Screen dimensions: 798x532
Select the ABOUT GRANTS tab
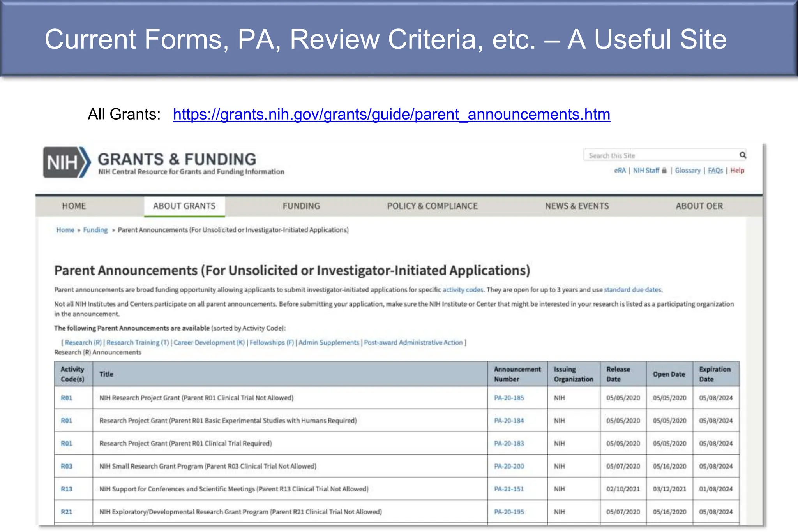coord(184,206)
